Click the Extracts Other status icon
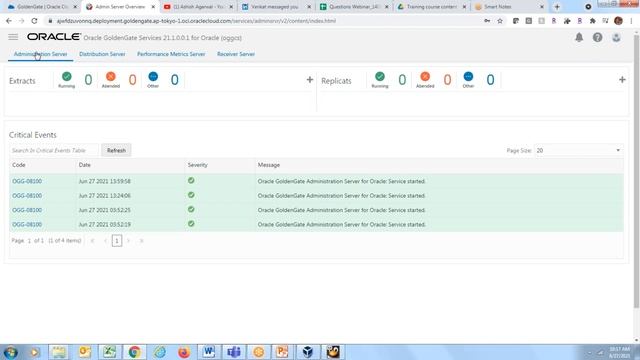Viewport: 640px width, 360px height. 153,76
